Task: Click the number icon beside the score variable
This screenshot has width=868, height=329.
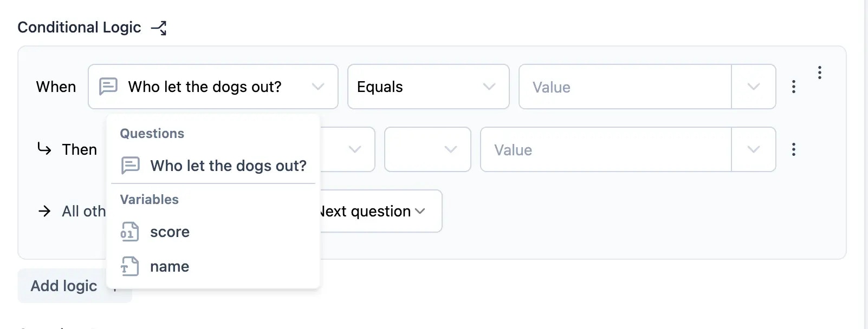Action: 128,232
